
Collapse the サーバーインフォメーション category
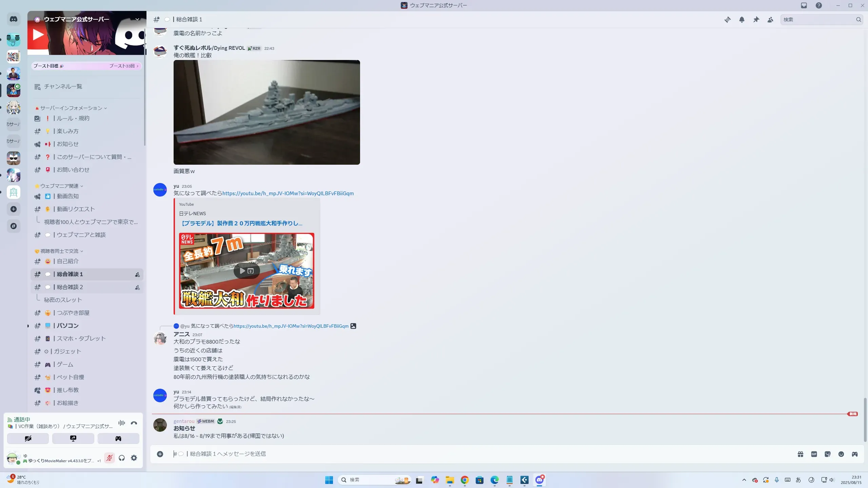(x=71, y=108)
